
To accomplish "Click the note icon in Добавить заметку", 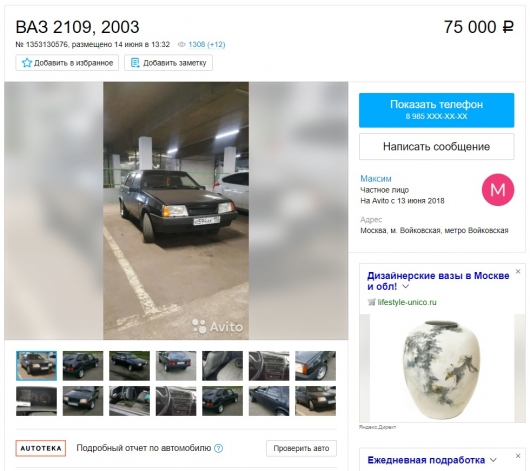I will click(x=135, y=63).
